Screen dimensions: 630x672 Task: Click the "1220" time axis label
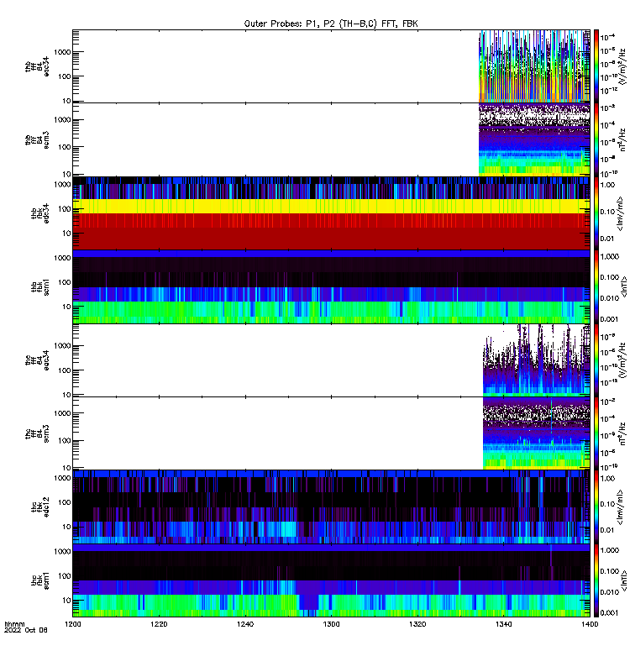[x=159, y=624]
